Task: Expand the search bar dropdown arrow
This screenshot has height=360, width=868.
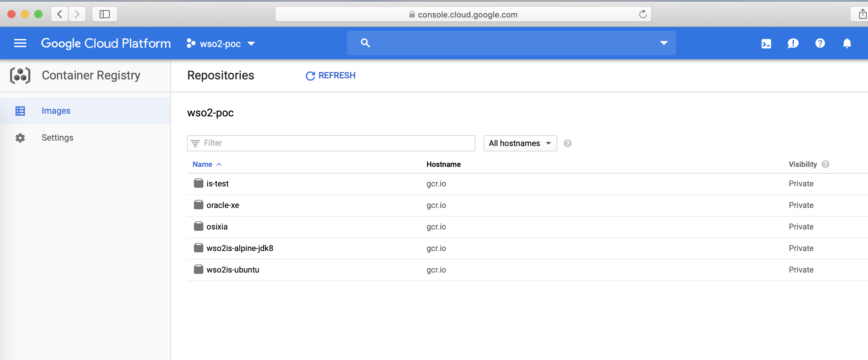Action: coord(664,43)
